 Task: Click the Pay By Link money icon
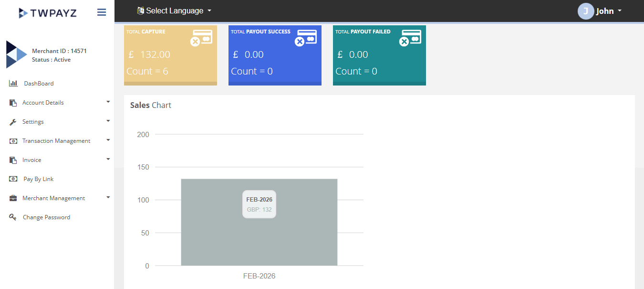(x=13, y=179)
